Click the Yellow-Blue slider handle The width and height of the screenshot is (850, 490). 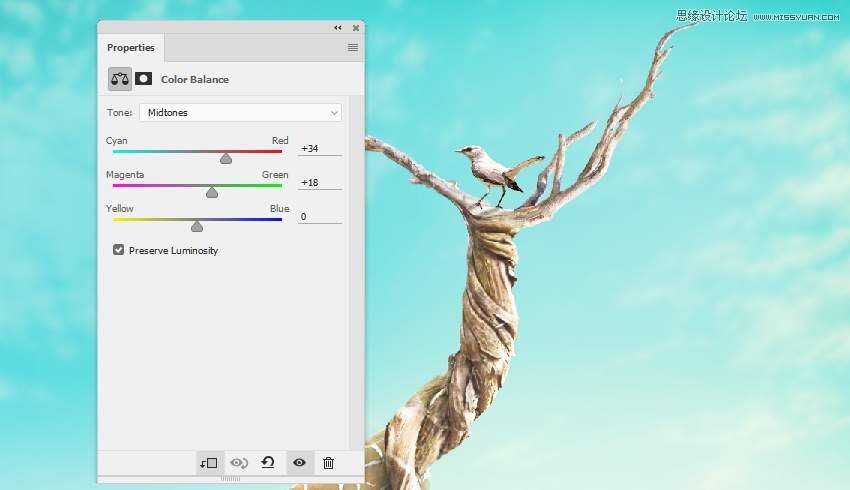click(x=197, y=226)
